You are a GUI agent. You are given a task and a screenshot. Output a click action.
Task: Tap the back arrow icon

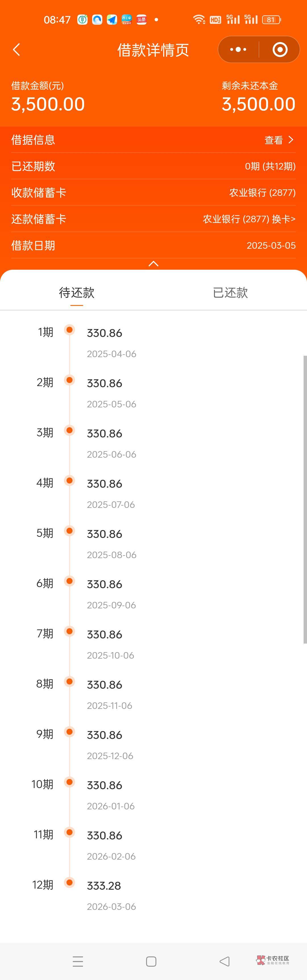pyautogui.click(x=16, y=50)
